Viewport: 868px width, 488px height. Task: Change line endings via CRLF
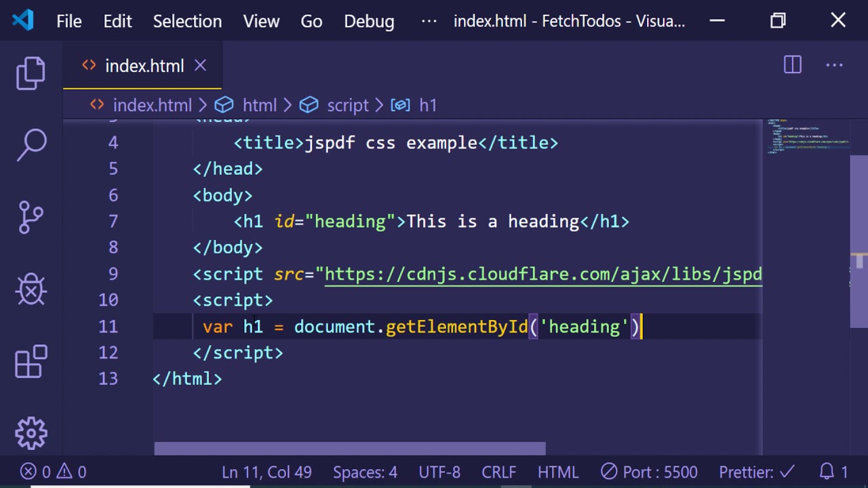pyautogui.click(x=498, y=472)
